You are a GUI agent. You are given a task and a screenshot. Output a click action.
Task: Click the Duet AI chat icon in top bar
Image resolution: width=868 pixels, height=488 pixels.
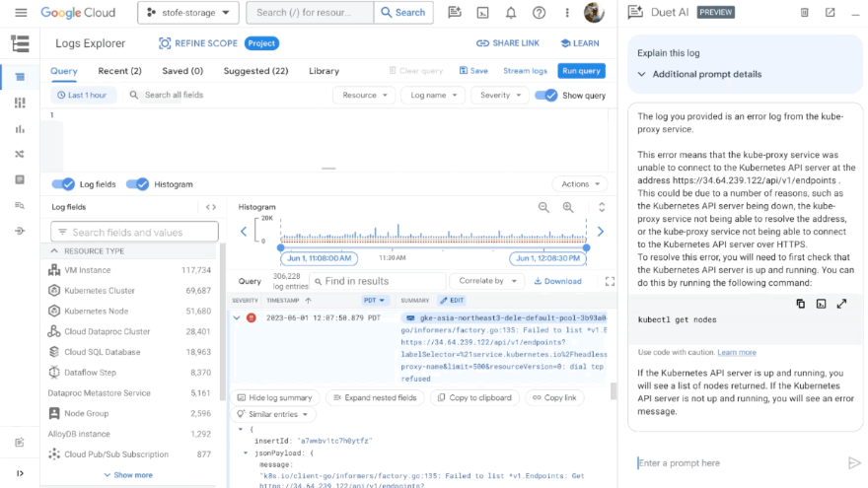pos(455,12)
